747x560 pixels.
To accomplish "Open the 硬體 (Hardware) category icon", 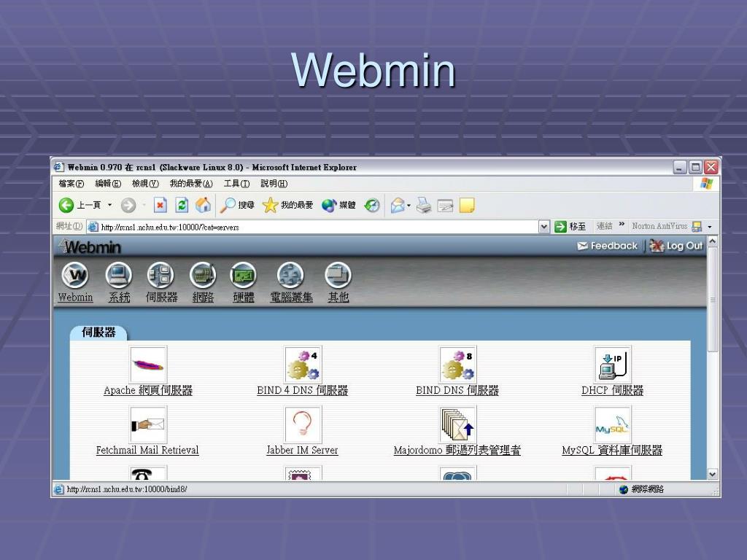I will click(x=243, y=275).
